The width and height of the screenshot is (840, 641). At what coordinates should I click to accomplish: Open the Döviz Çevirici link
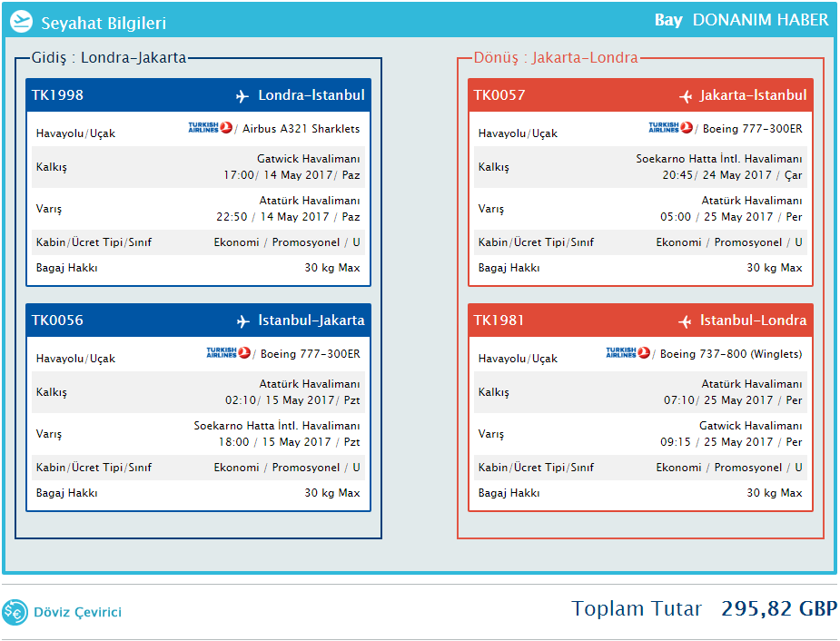point(78,612)
